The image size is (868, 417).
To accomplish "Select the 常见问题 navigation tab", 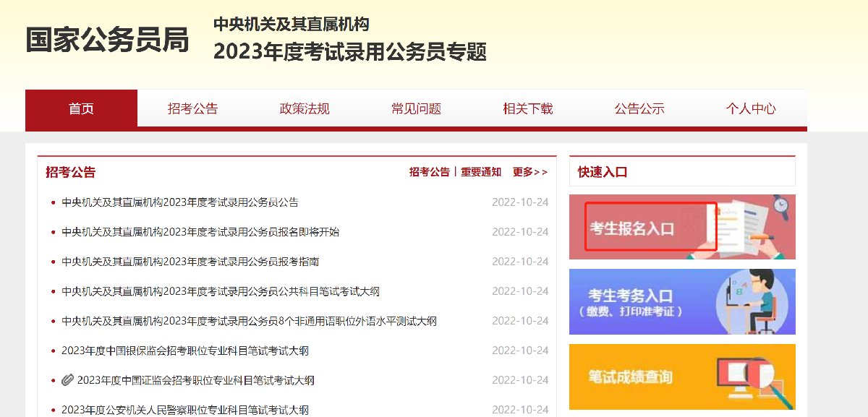I will point(416,108).
